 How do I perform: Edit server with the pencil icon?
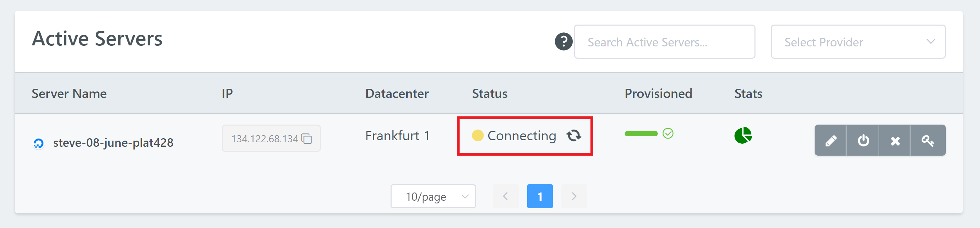pos(830,140)
